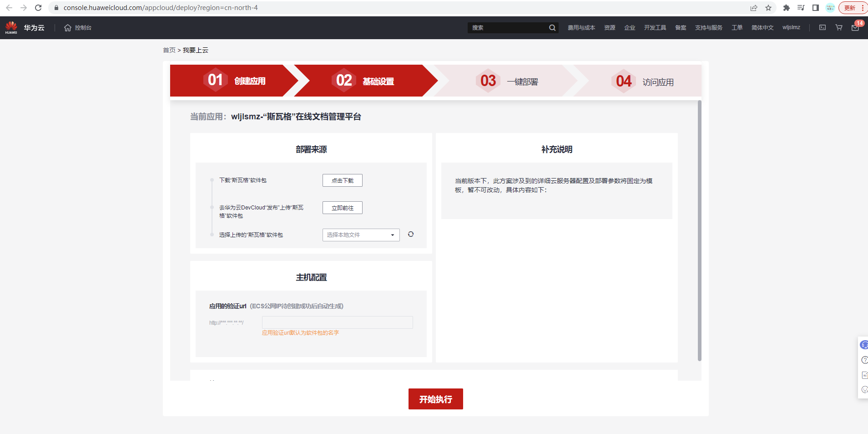
Task: Click the share page icon
Action: (x=754, y=8)
